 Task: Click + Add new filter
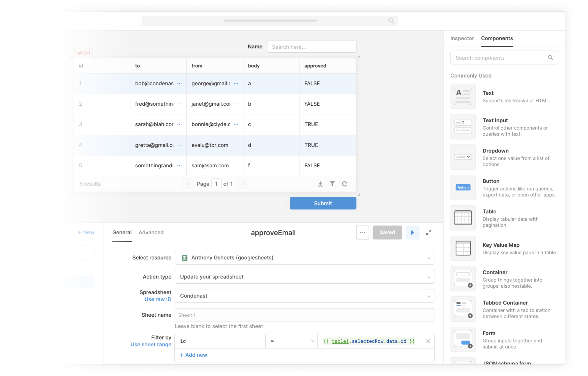(x=193, y=355)
